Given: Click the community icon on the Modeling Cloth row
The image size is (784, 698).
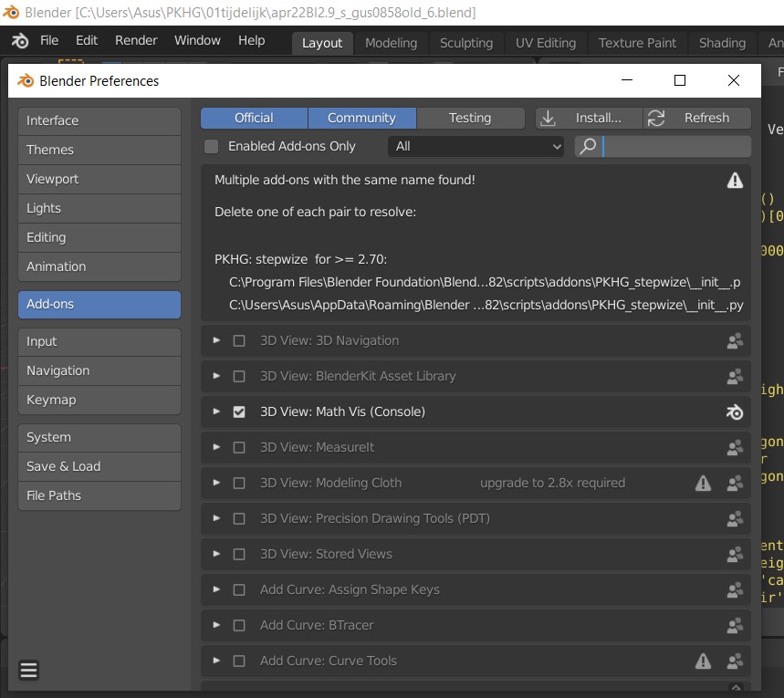Looking at the screenshot, I should (735, 483).
